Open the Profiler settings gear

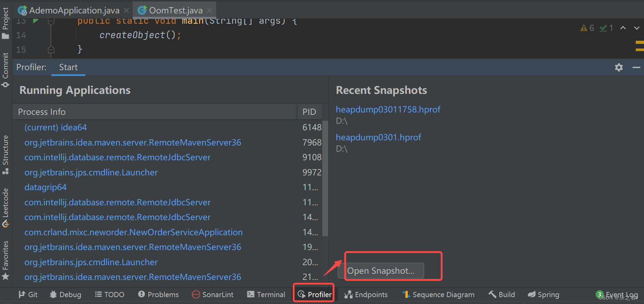point(619,67)
